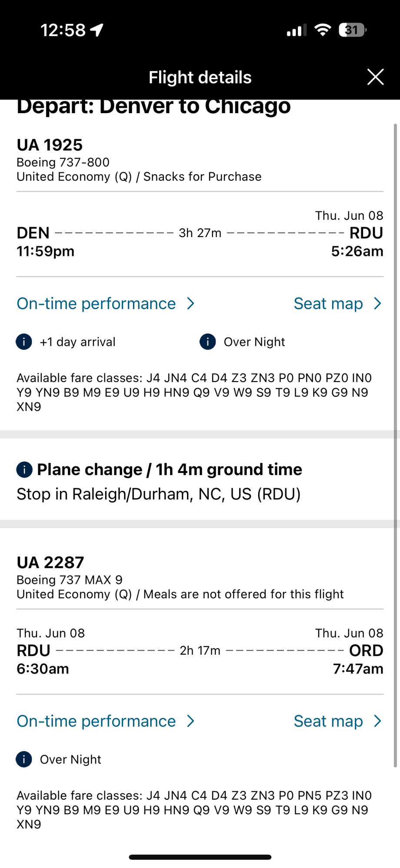Close the Flight details screen
This screenshot has height=868, width=400.
click(375, 77)
